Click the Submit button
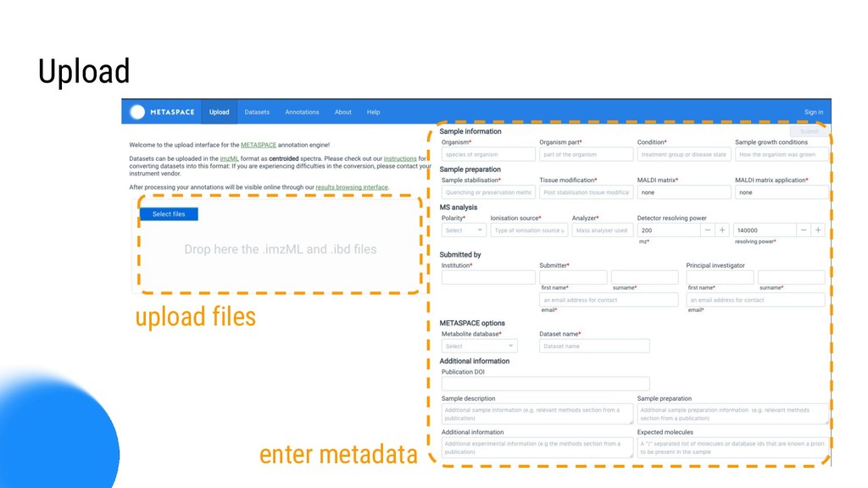Screen dimensions: 868x488 tap(809, 131)
